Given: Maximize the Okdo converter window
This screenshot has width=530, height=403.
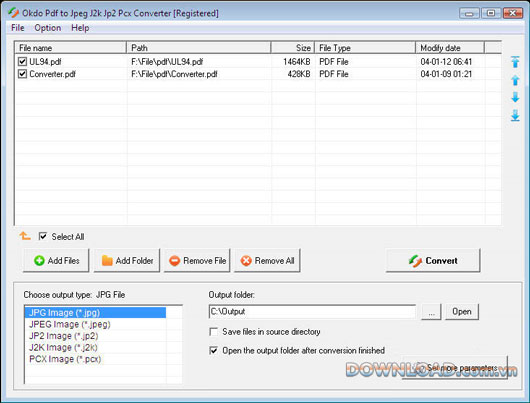Looking at the screenshot, I should click(491, 13).
